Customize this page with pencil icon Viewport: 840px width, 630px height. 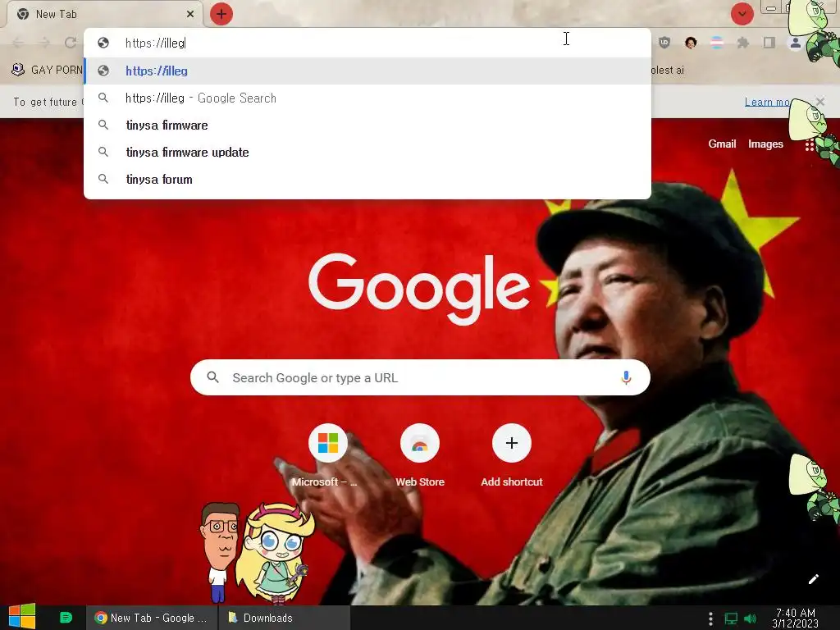click(813, 579)
